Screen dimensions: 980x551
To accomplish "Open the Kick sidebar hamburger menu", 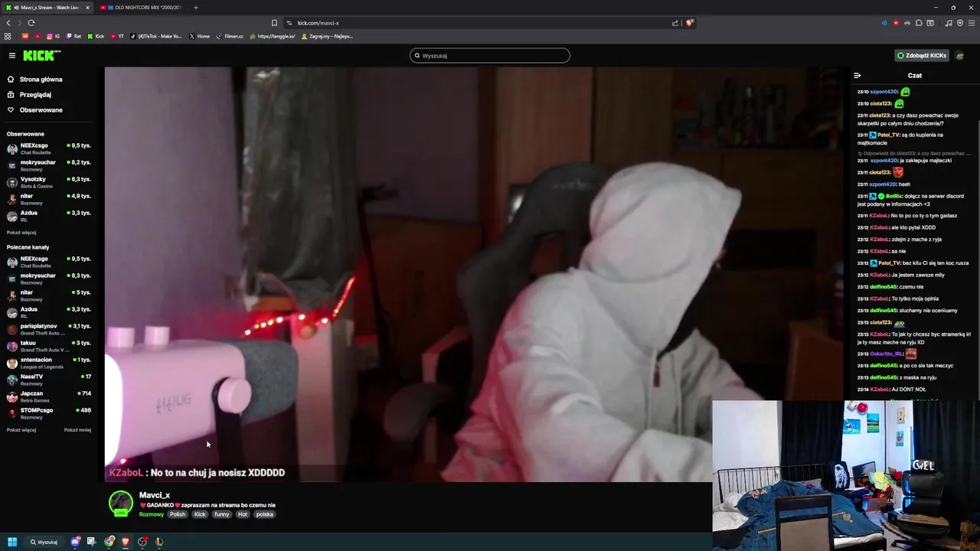I will click(x=12, y=55).
